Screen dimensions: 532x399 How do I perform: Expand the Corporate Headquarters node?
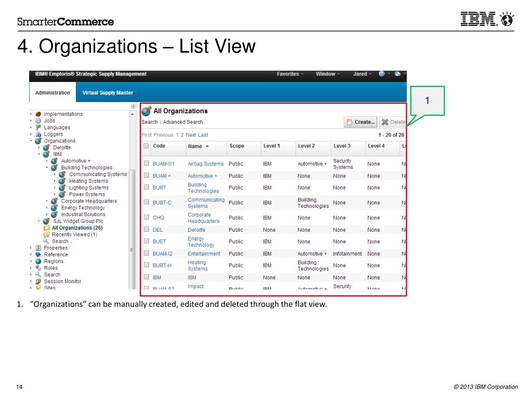tap(47, 201)
